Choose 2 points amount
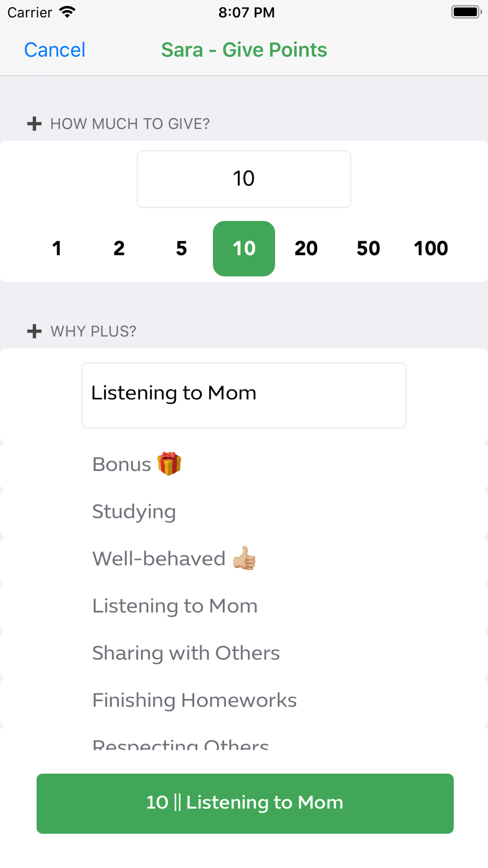 click(119, 248)
